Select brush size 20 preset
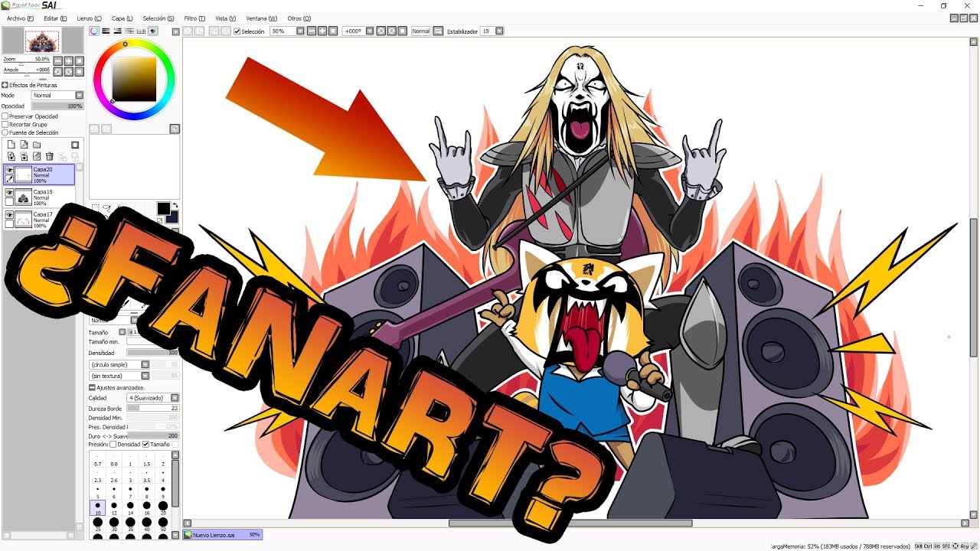 (x=163, y=507)
